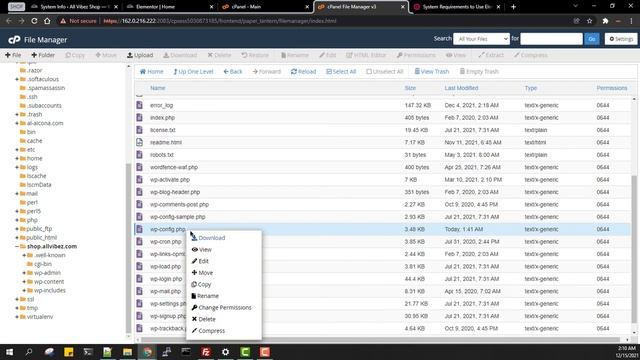The image size is (640, 360).
Task: Expand the public_html folder in tree
Action: (17, 238)
